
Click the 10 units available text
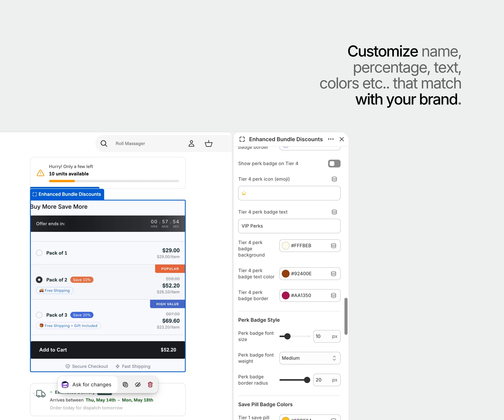pos(69,174)
